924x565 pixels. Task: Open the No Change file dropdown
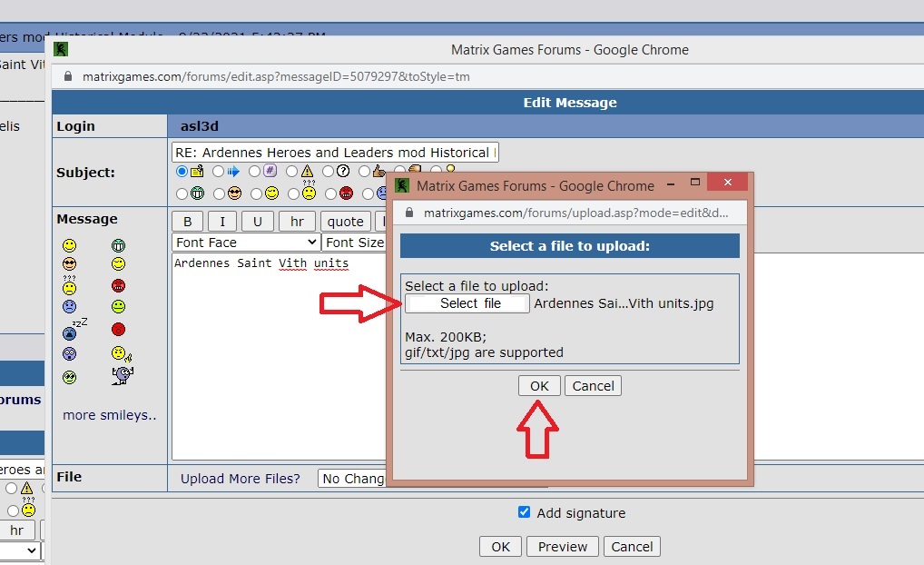[352, 479]
